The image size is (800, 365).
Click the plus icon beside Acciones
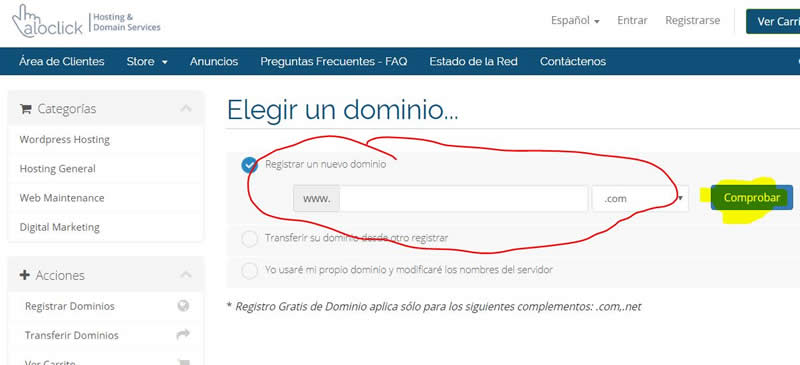[24, 275]
